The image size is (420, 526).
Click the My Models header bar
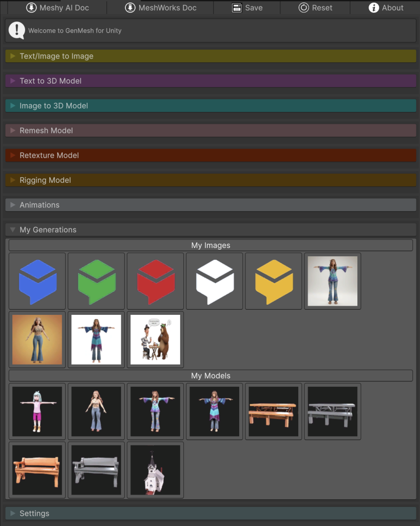click(211, 375)
